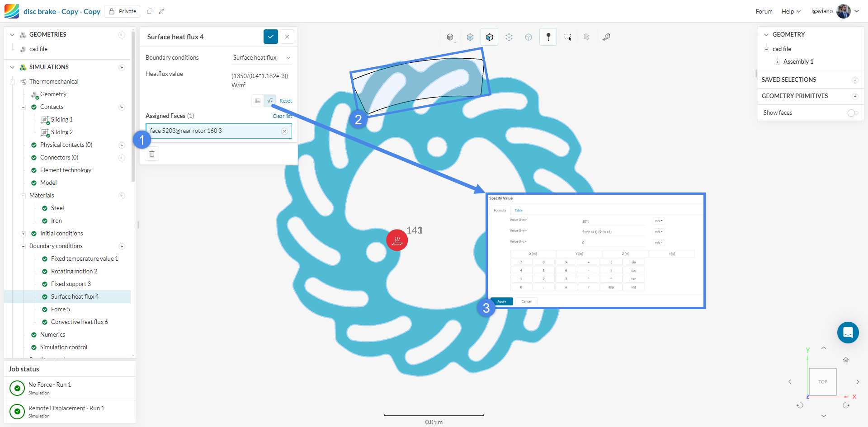Image resolution: width=868 pixels, height=427 pixels.
Task: Open Simulation control settings
Action: pyautogui.click(x=64, y=347)
